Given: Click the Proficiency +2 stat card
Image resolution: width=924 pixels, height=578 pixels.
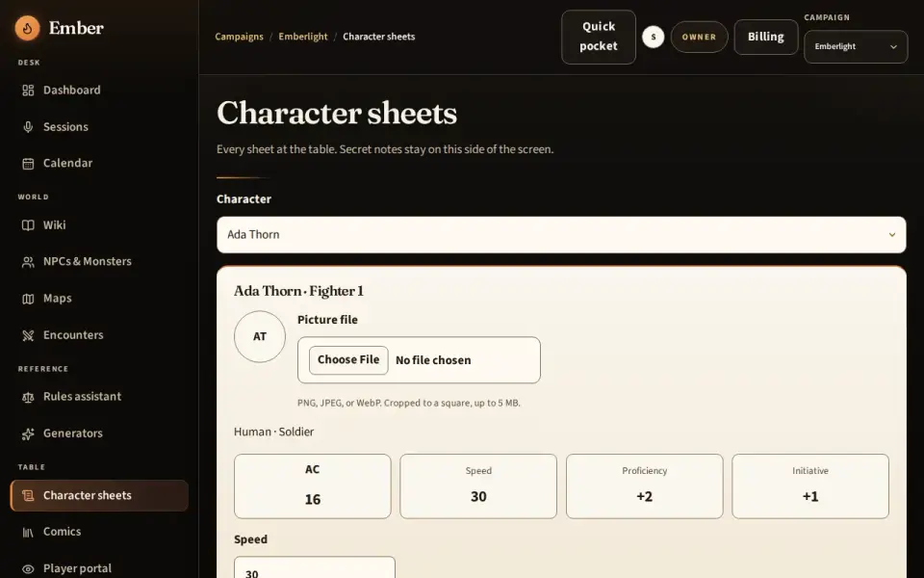Looking at the screenshot, I should 645,486.
